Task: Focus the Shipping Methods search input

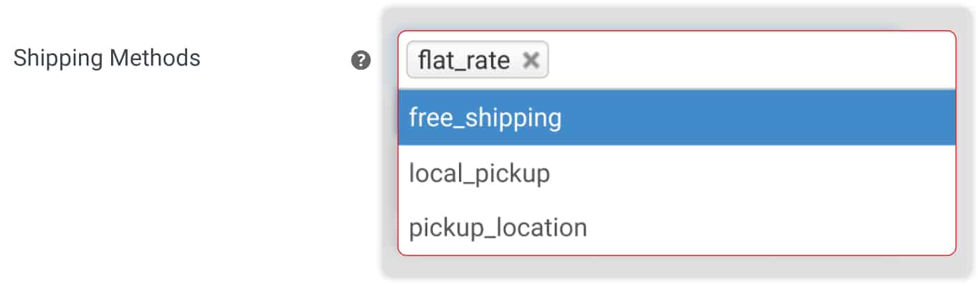Action: 747,61
